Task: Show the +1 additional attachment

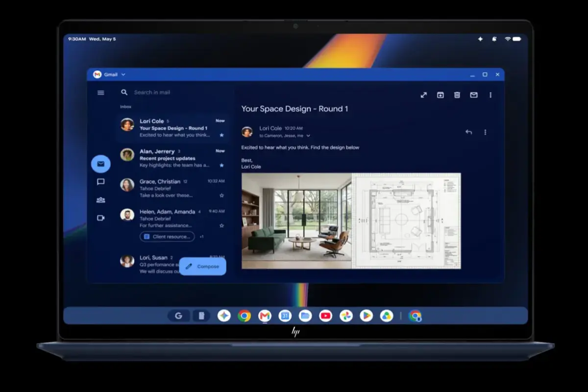Action: (x=201, y=237)
